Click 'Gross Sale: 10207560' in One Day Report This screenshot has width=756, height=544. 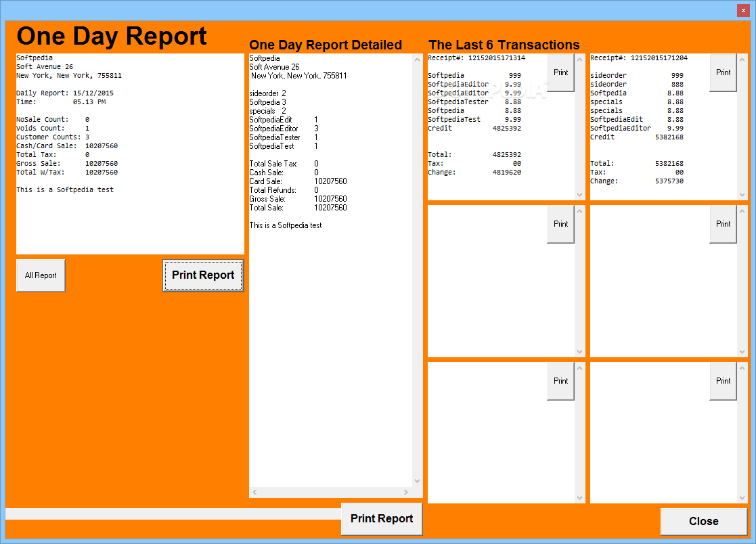67,163
